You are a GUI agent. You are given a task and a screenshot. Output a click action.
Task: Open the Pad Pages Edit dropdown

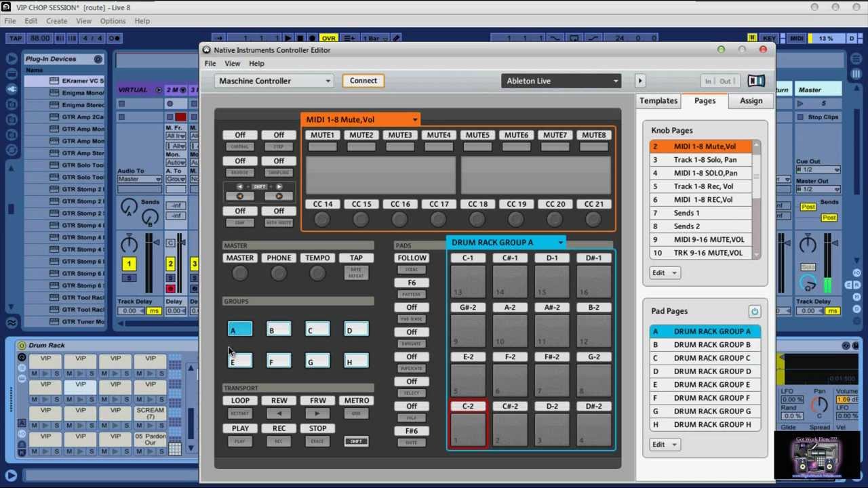(x=665, y=444)
